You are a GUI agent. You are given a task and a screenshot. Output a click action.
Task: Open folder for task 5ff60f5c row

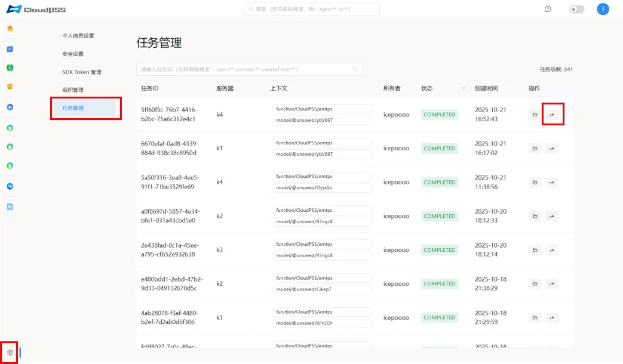click(535, 115)
